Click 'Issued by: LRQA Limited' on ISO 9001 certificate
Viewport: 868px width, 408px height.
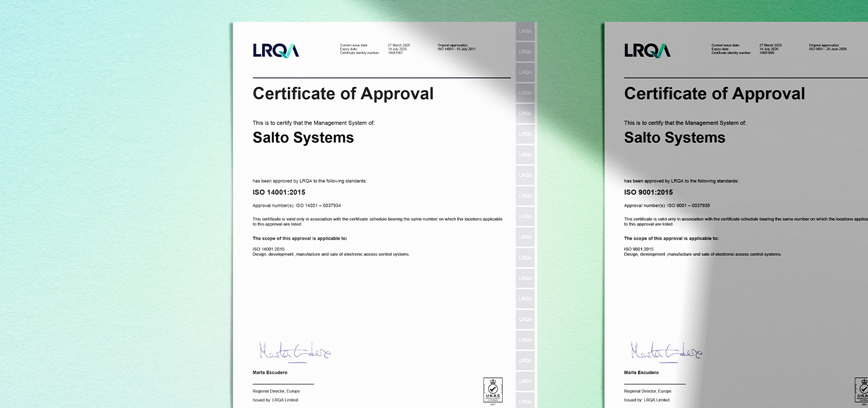(x=647, y=400)
